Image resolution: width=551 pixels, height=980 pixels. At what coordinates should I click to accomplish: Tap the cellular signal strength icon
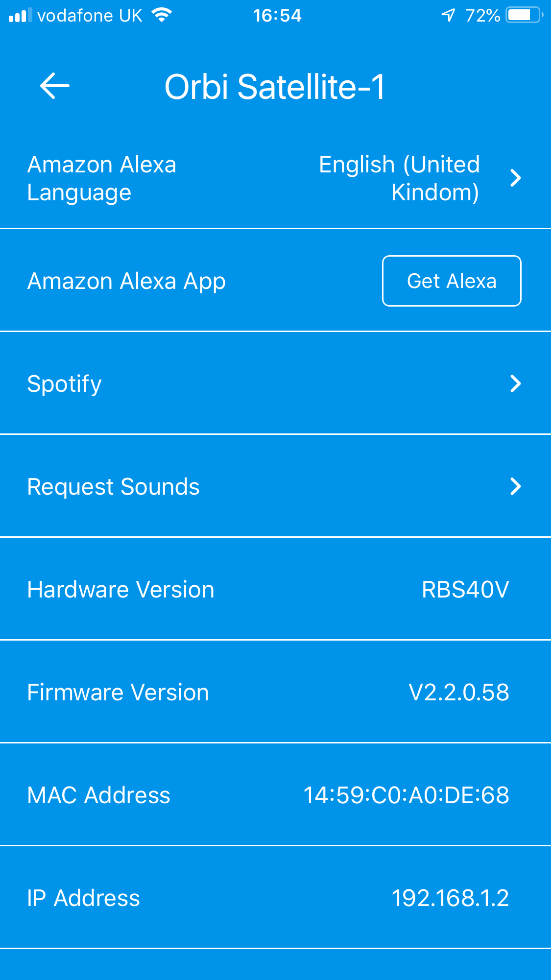pyautogui.click(x=20, y=16)
